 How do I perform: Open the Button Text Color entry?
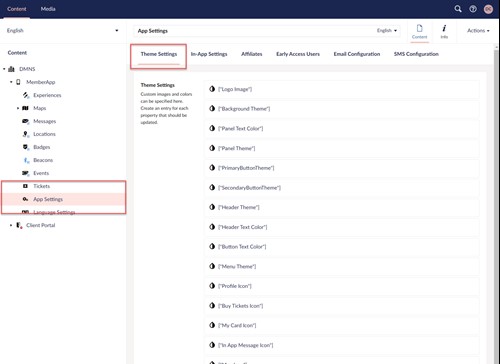pos(342,247)
